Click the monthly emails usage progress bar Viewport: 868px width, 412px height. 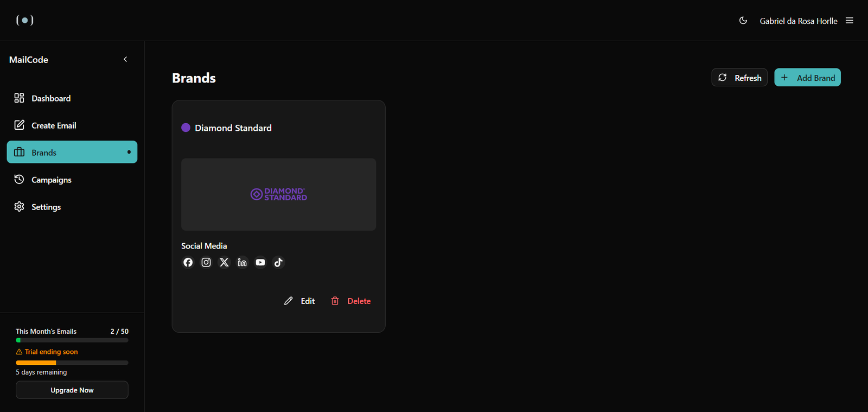[x=72, y=340]
